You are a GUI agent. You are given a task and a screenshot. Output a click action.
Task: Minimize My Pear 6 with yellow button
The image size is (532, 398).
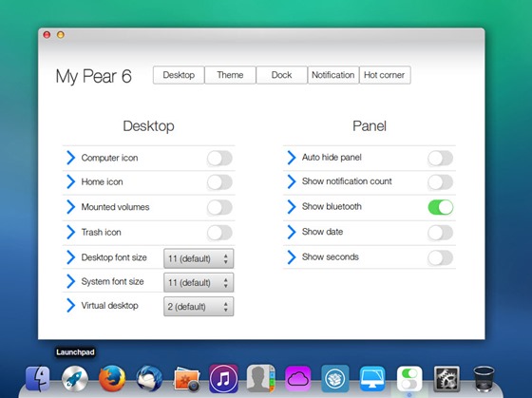point(61,34)
